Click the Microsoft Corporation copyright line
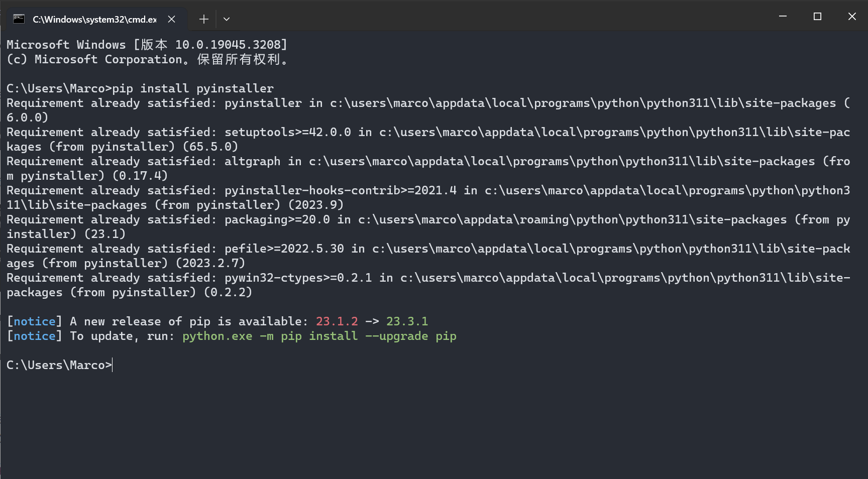The width and height of the screenshot is (868, 479). [147, 59]
